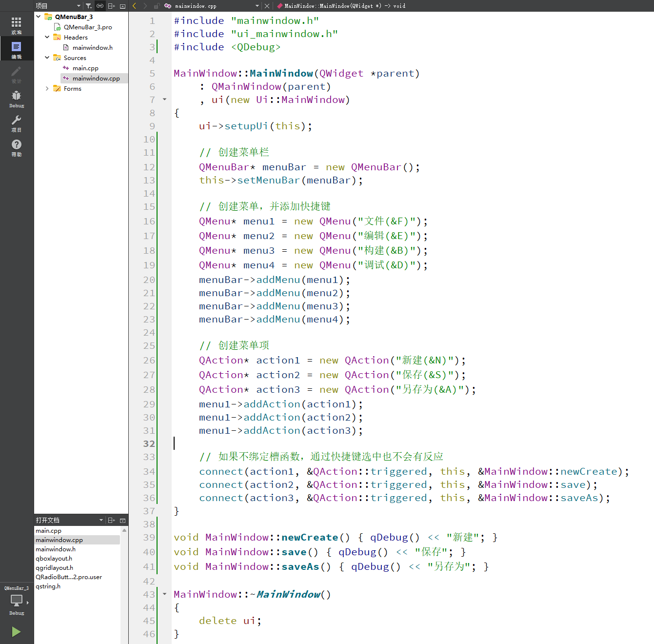Collapse the Headers folder
This screenshot has height=644, width=654.
(47, 37)
